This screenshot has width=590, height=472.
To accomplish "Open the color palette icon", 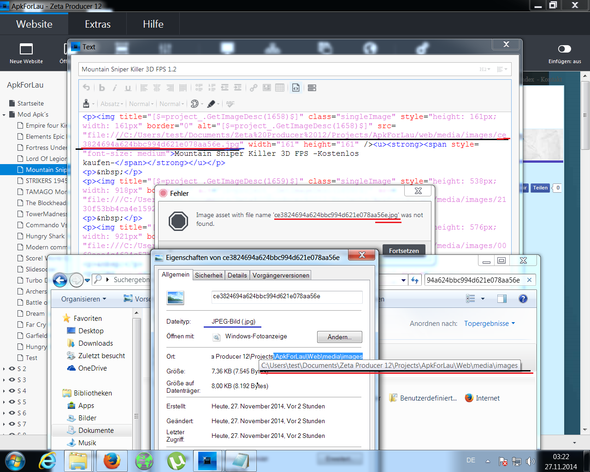I will (195, 104).
